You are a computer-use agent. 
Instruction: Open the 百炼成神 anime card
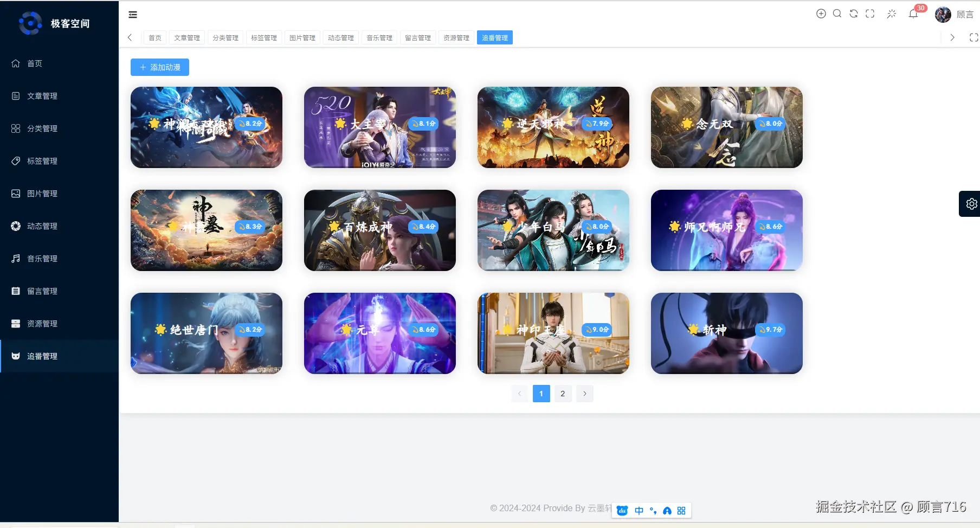pos(380,230)
